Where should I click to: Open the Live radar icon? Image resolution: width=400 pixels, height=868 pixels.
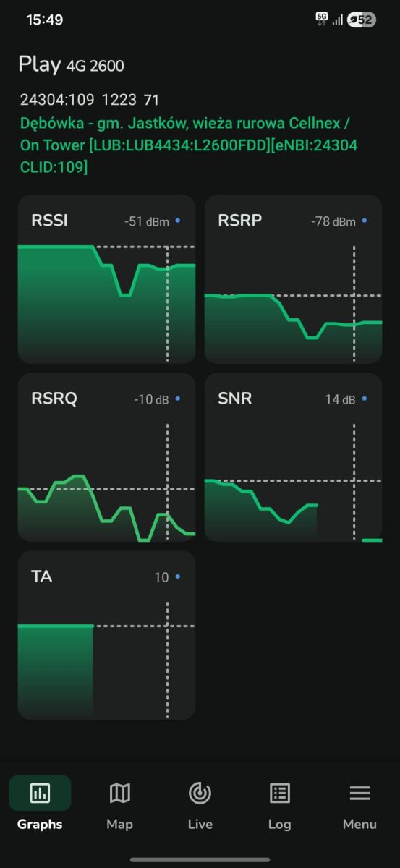coord(200,793)
